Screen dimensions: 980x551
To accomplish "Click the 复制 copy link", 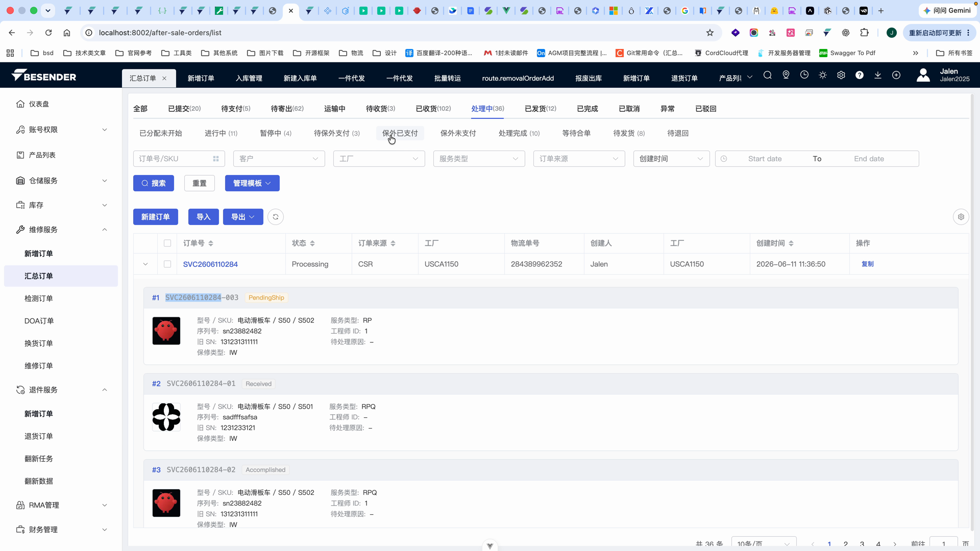I will (868, 264).
